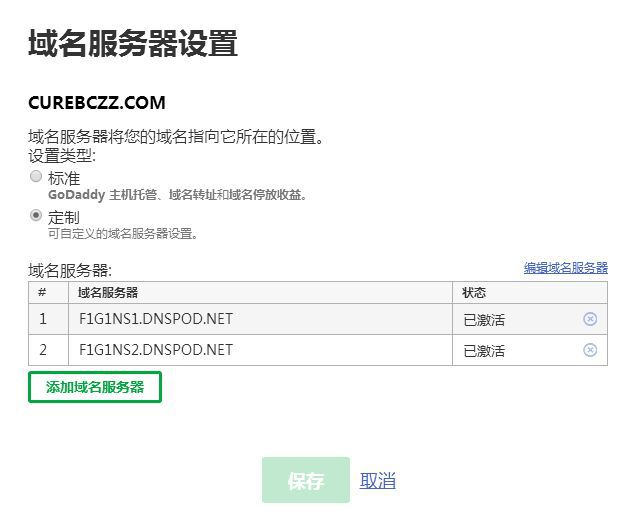Click the CUREBCZZ.COM domain heading

(97, 103)
